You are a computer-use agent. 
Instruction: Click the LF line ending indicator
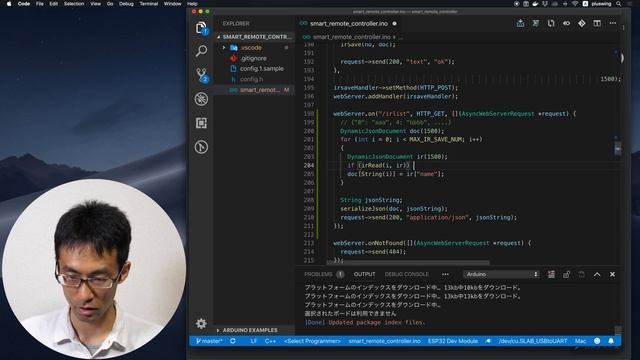253,341
